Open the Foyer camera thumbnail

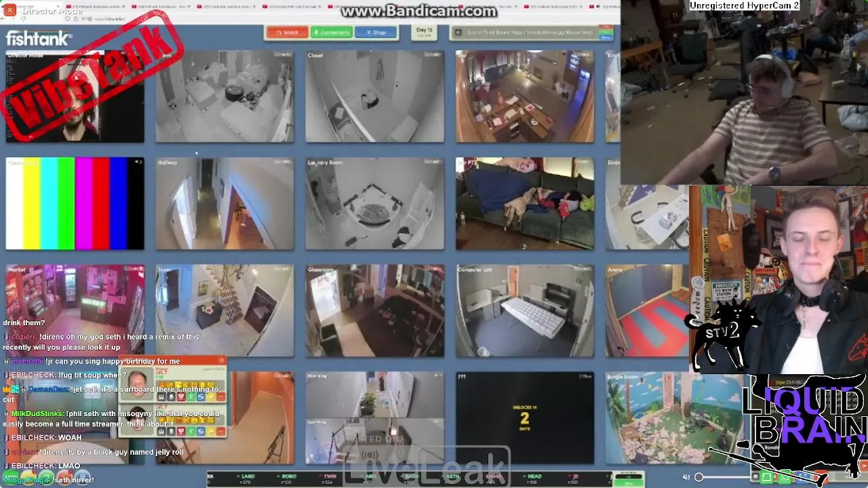coord(224,310)
